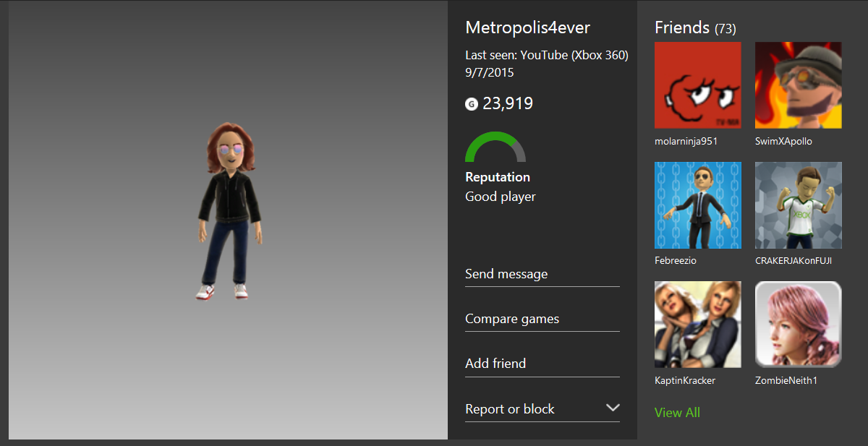Click the SwimXApollo gamertag text
The height and width of the screenshot is (446, 868).
(x=783, y=142)
